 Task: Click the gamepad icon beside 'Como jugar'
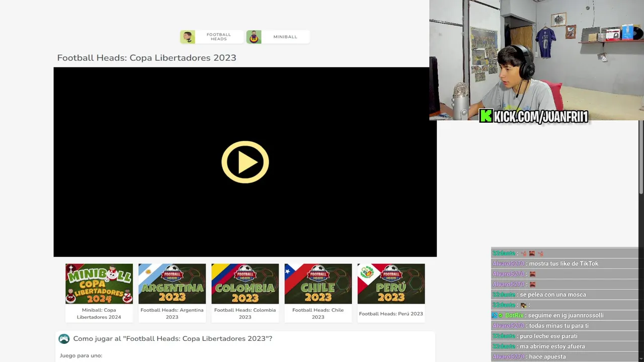(64, 339)
